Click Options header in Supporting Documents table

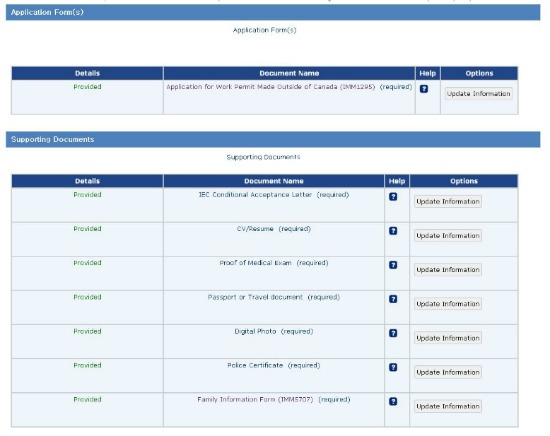[464, 181]
